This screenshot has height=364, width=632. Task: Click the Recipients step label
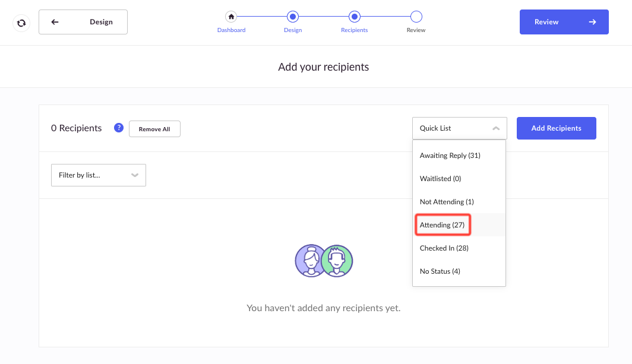(x=354, y=30)
